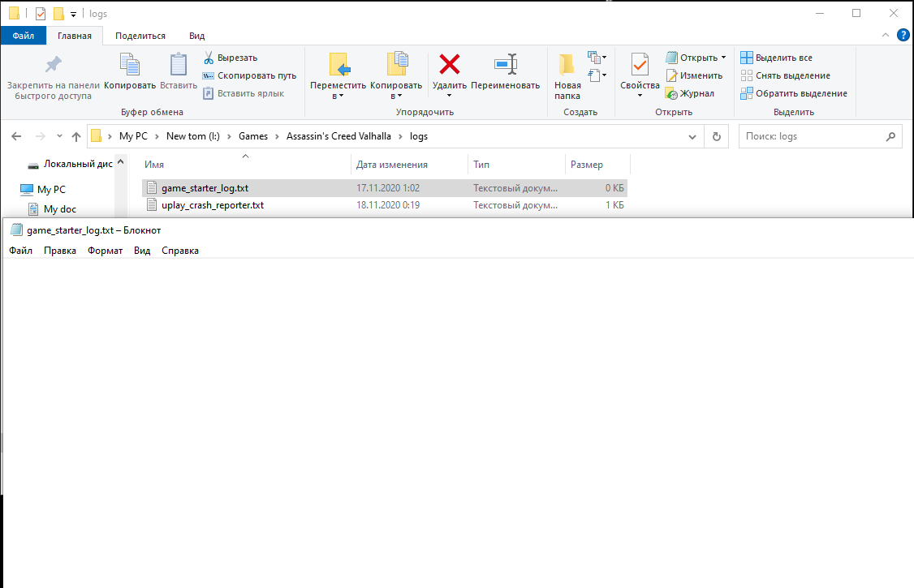Collapse the ribbon with the chevron
914x588 pixels.
(x=886, y=35)
